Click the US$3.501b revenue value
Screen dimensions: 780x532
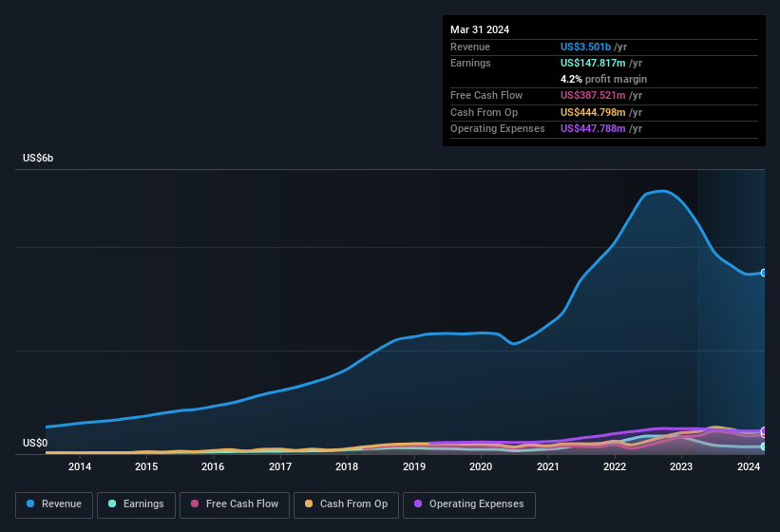[x=585, y=47]
